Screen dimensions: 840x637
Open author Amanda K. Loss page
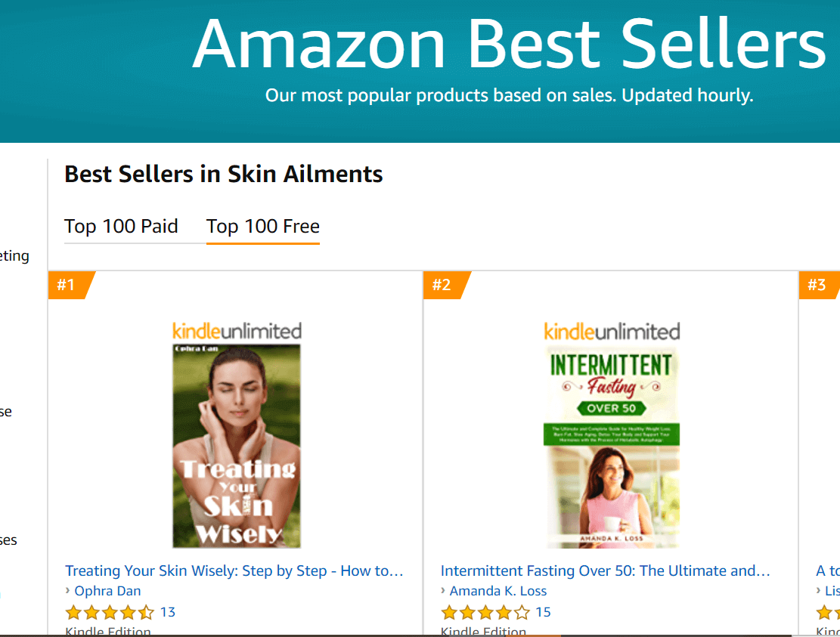click(498, 591)
